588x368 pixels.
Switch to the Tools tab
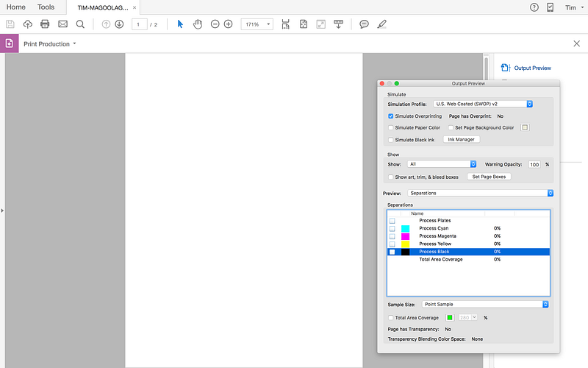coord(46,7)
